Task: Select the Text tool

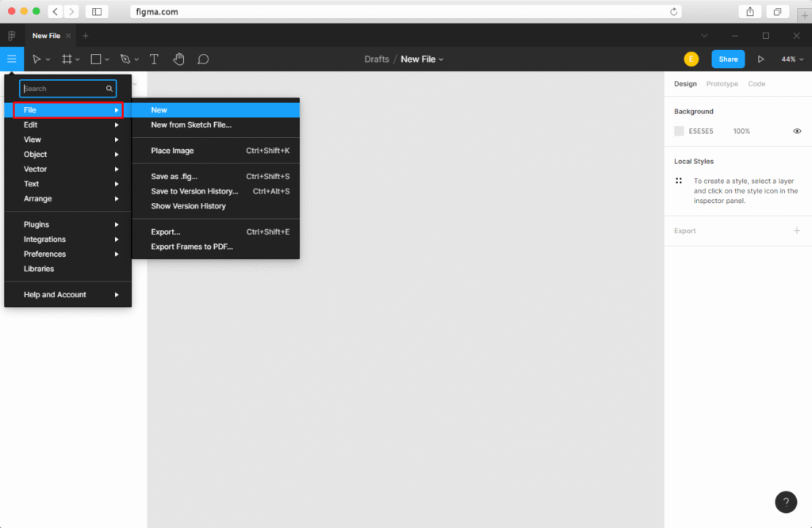Action: point(154,59)
